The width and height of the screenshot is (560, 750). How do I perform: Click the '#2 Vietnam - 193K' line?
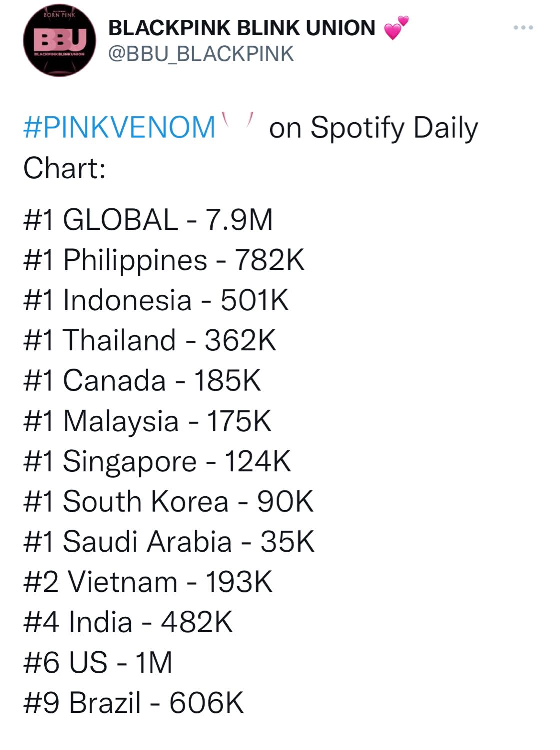tap(148, 582)
